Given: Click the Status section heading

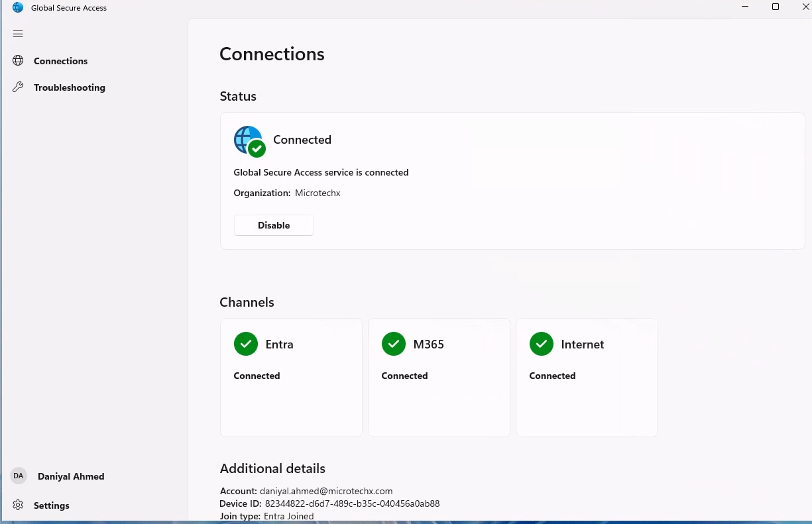Looking at the screenshot, I should coord(238,96).
